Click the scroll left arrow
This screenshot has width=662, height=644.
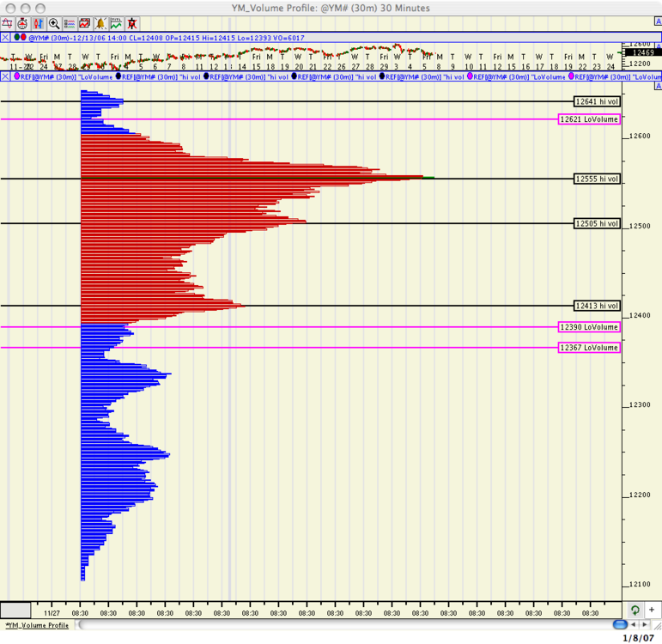[x=634, y=624]
